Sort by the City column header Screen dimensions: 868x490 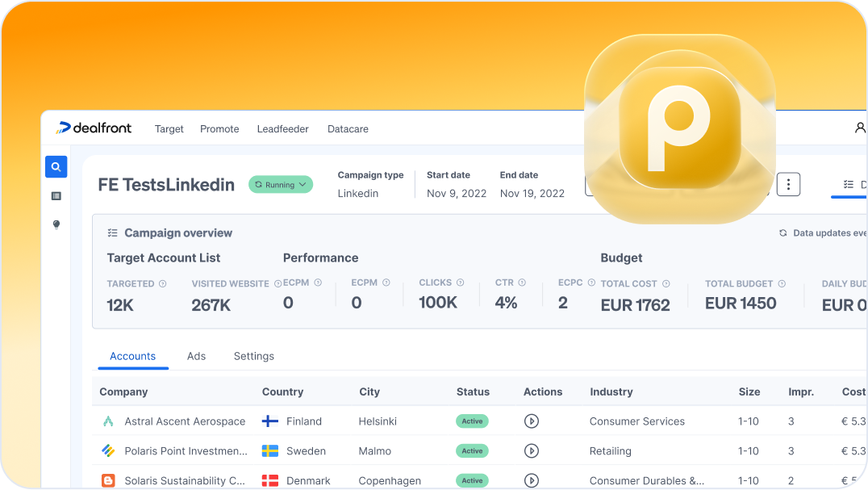tap(369, 392)
